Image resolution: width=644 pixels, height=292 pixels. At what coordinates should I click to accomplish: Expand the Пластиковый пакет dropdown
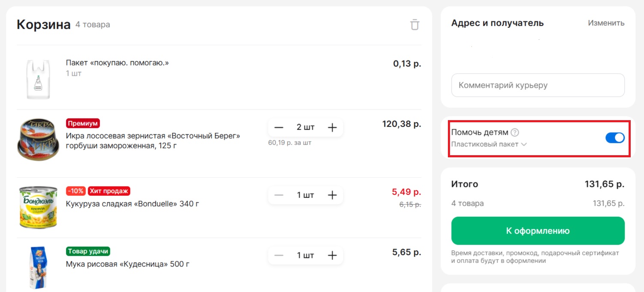pos(489,145)
